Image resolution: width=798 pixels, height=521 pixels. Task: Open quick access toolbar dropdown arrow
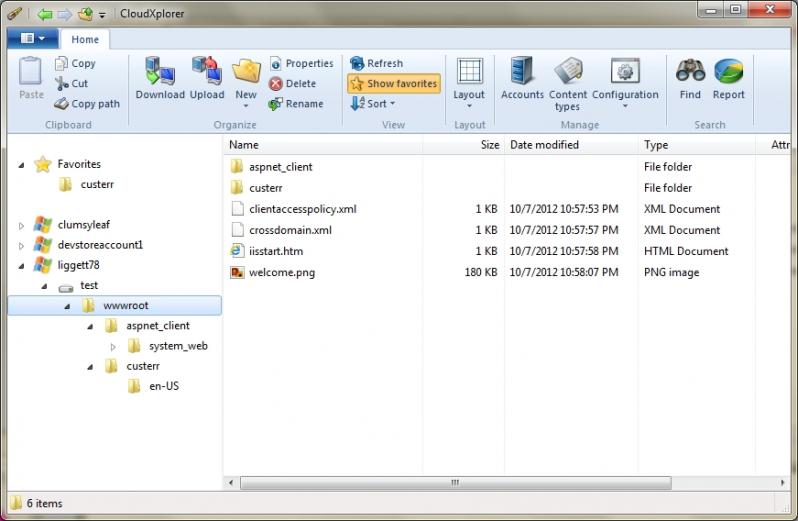tap(102, 15)
